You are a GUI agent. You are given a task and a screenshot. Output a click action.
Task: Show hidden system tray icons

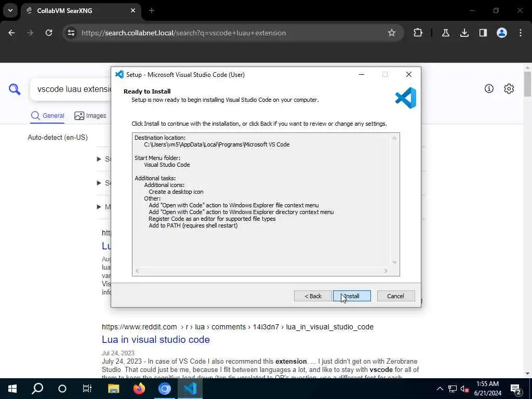pos(440,389)
